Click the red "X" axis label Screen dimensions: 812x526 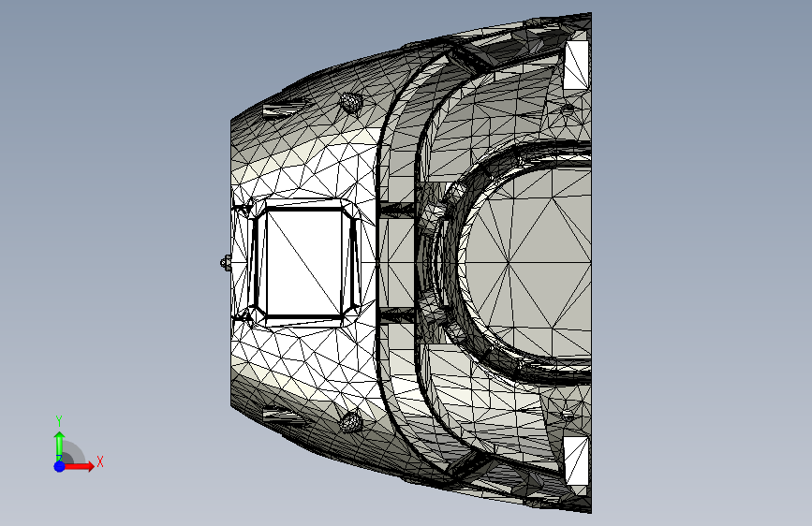100,461
